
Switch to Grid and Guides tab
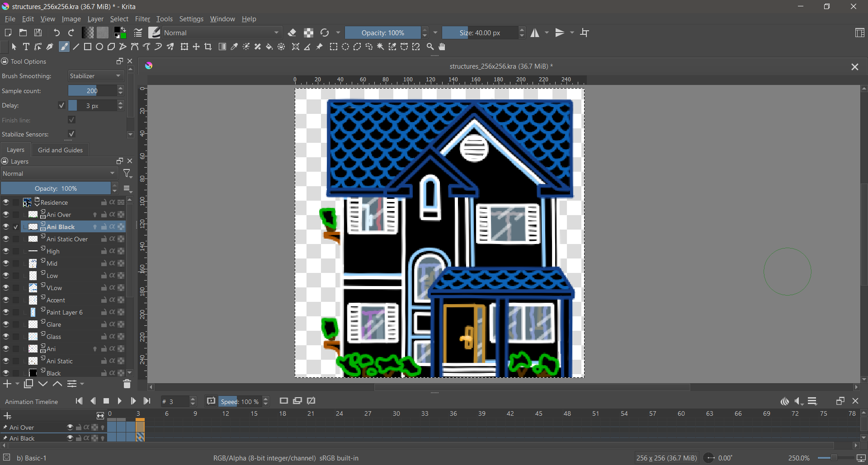60,150
